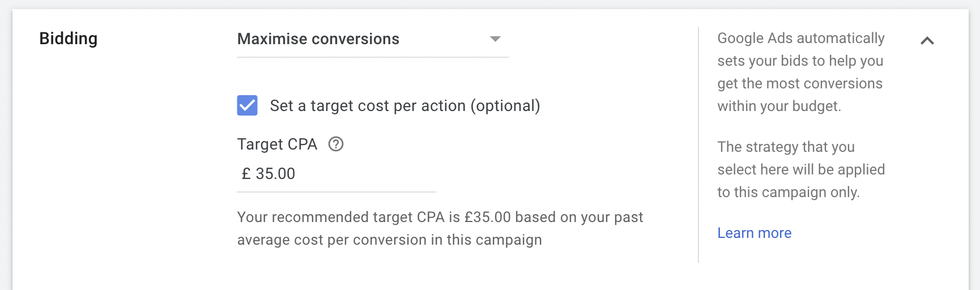Click the '(optional)' text beside the checkbox
This screenshot has height=290, width=980.
[505, 106]
